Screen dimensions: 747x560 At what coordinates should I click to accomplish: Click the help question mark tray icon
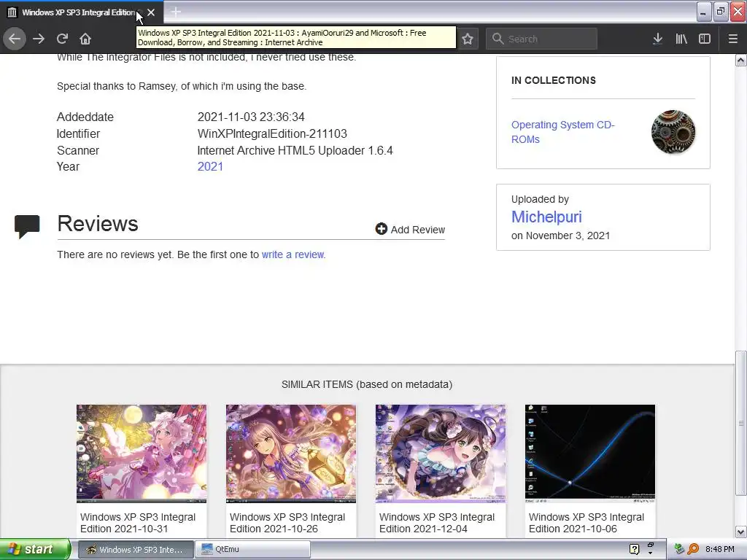tap(634, 549)
